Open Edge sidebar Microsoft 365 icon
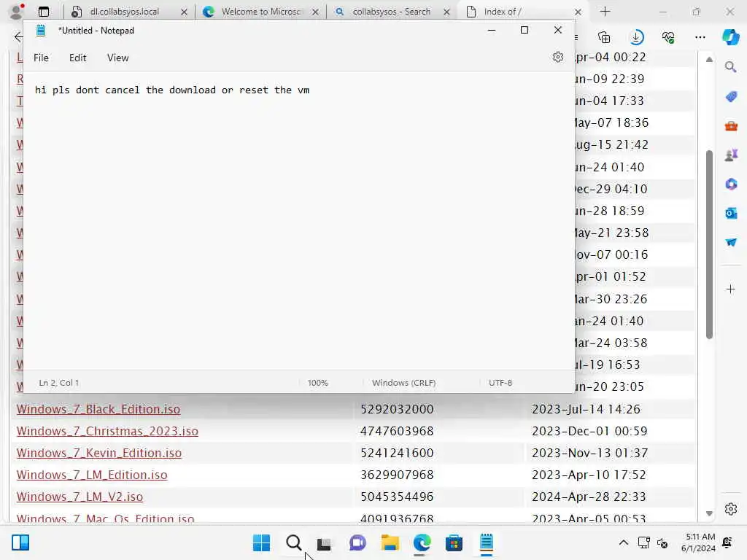 coord(731,184)
